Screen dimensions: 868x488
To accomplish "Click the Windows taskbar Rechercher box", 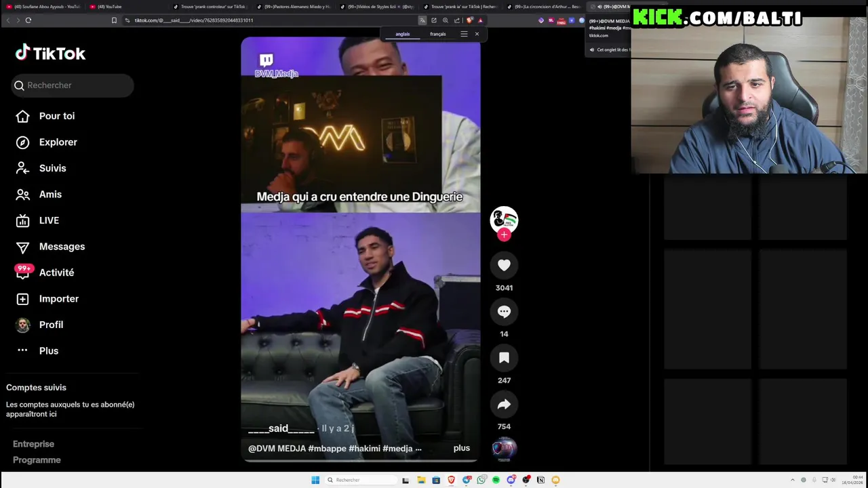I will click(360, 480).
